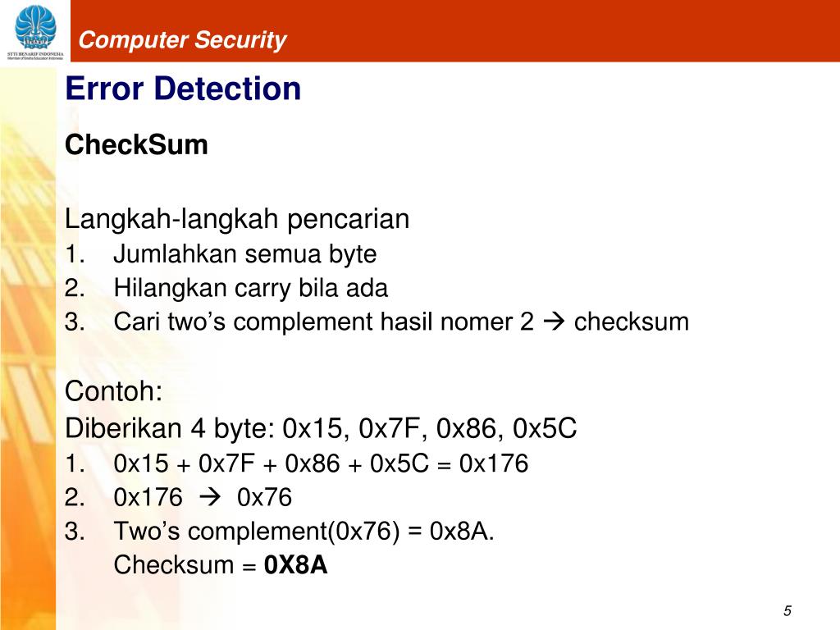Click step Jumlahkan semua byte
The image size is (840, 630).
244,254
